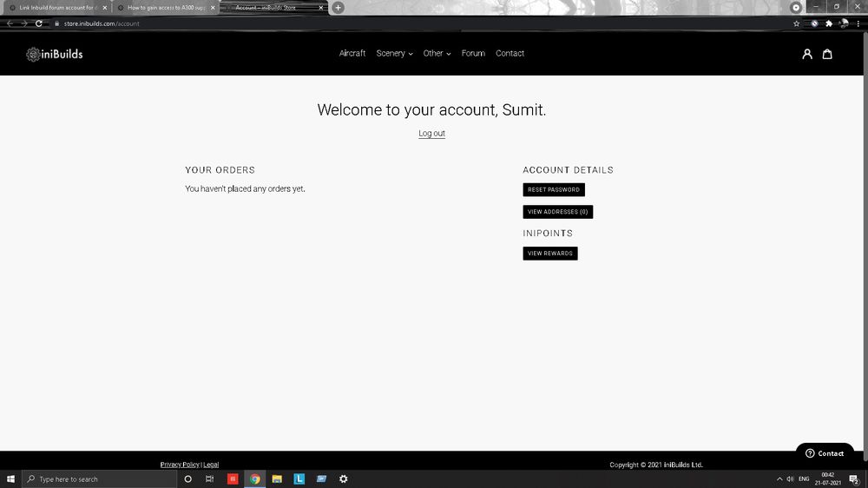Open the Aircraft menu item

[352, 54]
